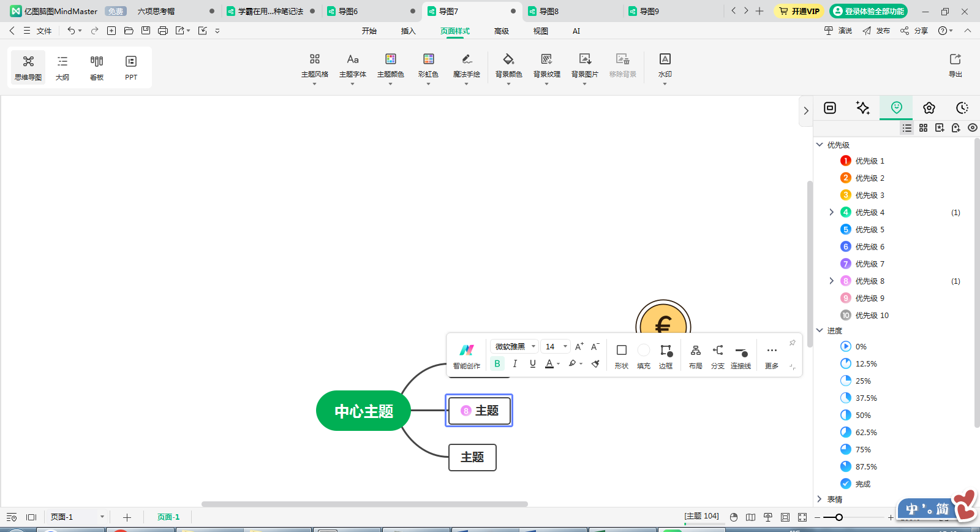
Task: Open theme font (主题字体) options
Action: coord(352,66)
